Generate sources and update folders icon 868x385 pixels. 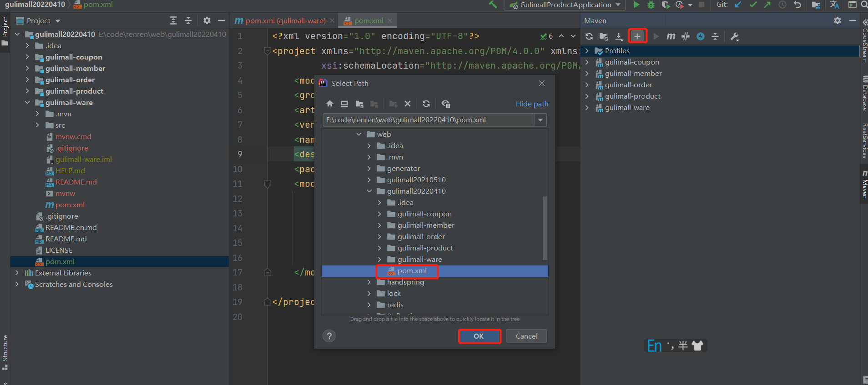click(x=604, y=36)
